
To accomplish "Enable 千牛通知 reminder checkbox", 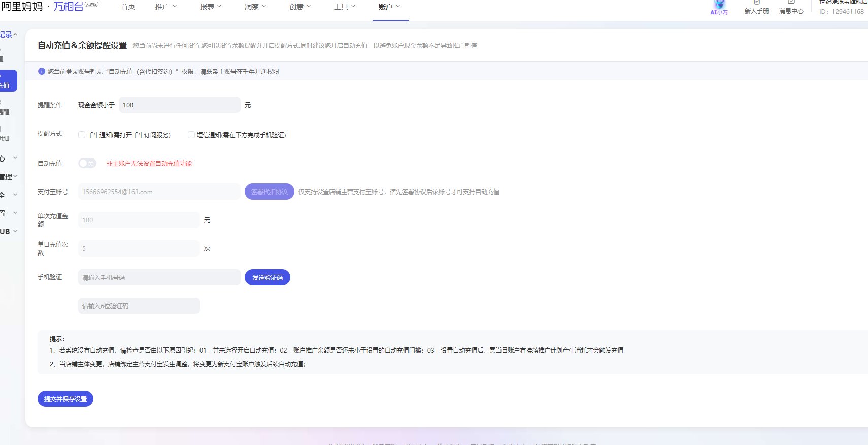I will (x=82, y=135).
